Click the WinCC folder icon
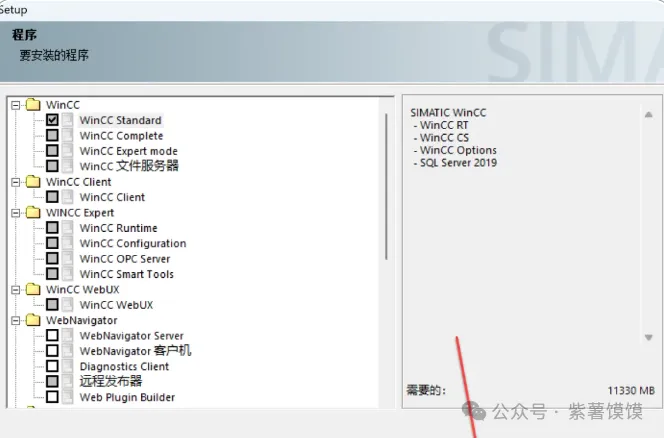 32,105
